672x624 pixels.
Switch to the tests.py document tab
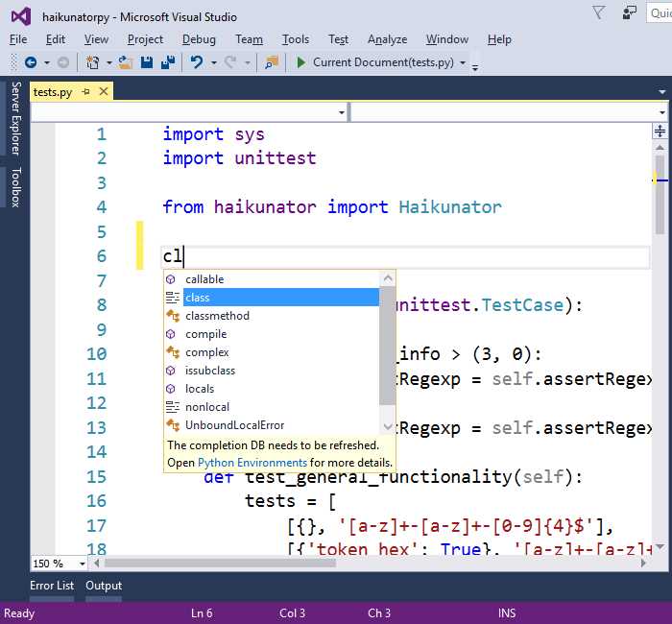[x=53, y=92]
